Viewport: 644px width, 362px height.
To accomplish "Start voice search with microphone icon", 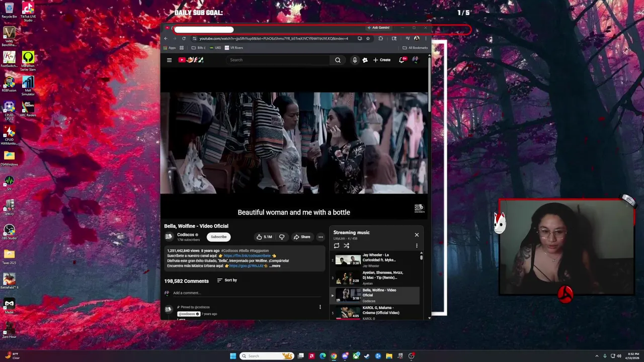I will [x=355, y=60].
